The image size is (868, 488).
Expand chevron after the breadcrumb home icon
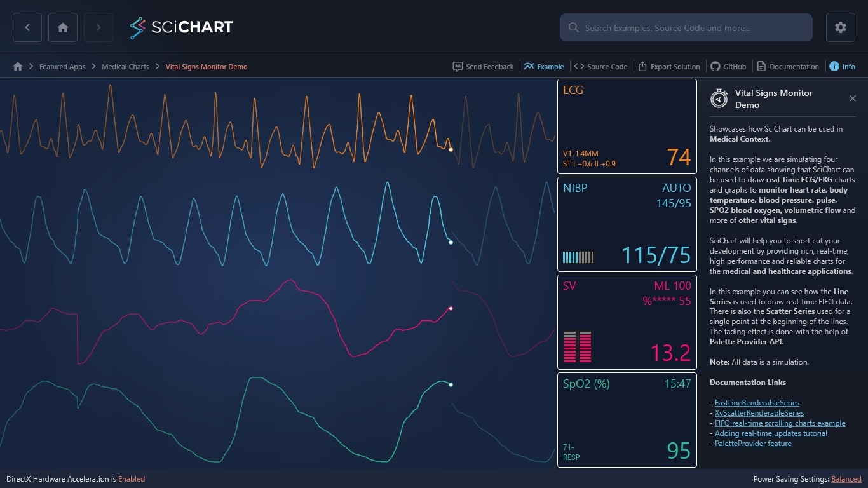coord(31,67)
